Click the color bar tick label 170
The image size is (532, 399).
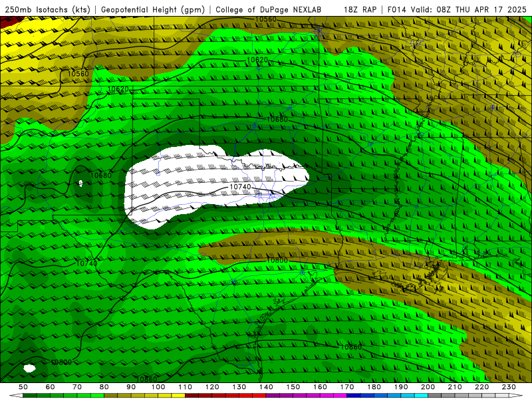(346, 387)
